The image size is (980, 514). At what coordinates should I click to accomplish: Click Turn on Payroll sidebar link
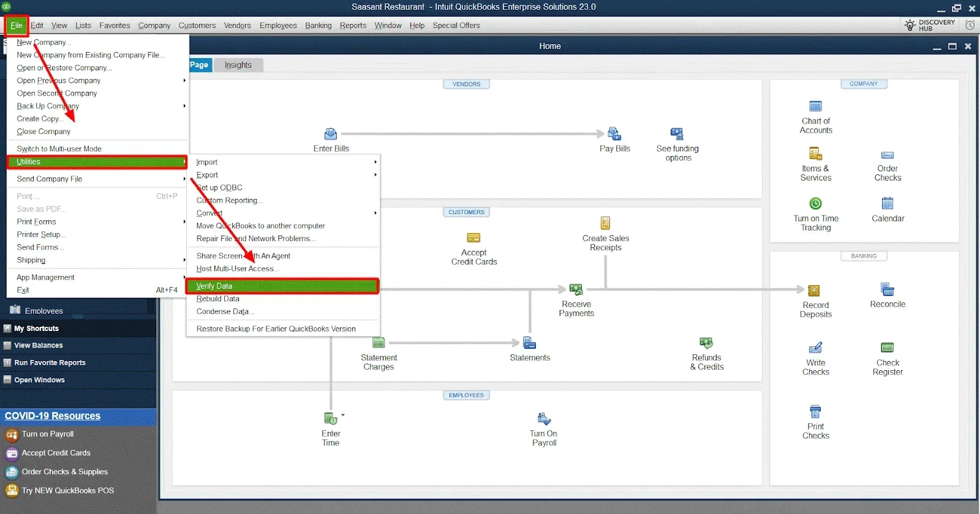(x=48, y=434)
